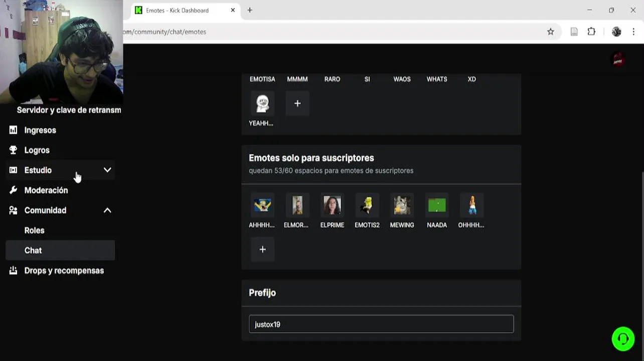Screen dimensions: 644x361
Task: Open the Estudio sidebar item
Action: tap(60, 170)
